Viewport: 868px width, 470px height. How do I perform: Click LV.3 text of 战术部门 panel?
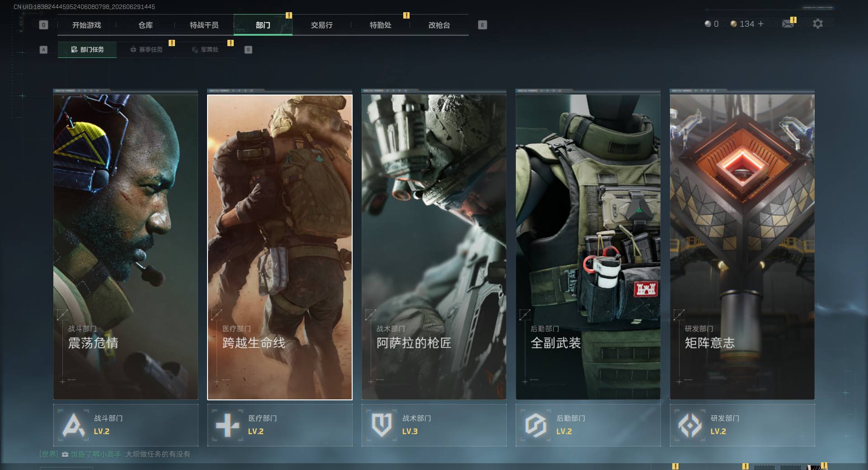coord(410,432)
